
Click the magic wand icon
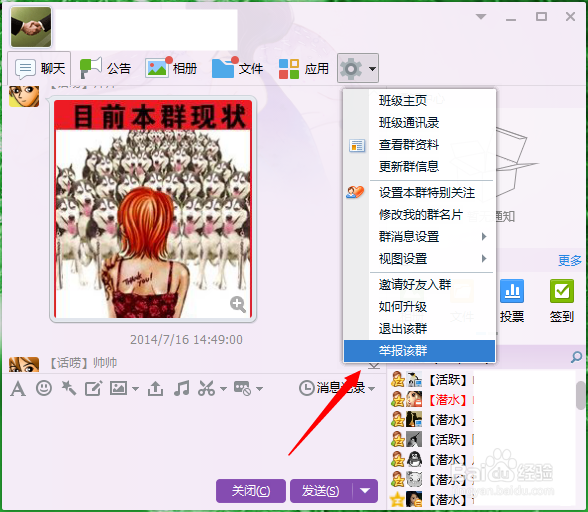pos(69,388)
